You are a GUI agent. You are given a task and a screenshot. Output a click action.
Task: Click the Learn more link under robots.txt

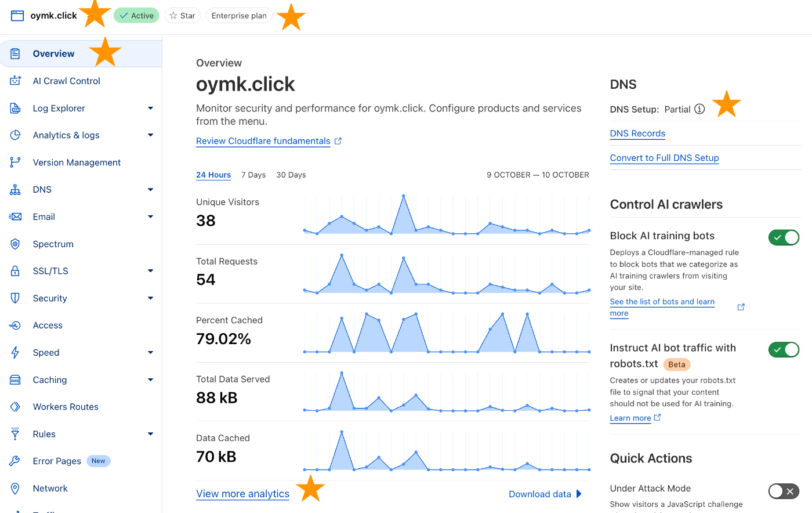point(630,418)
